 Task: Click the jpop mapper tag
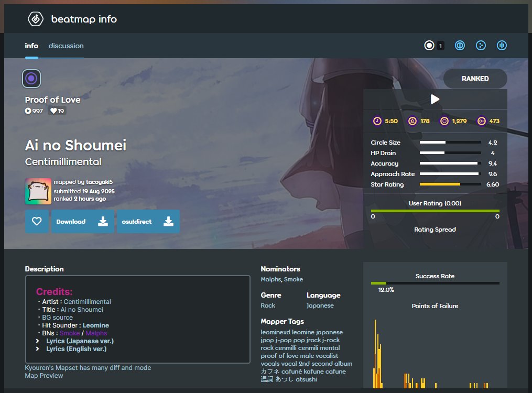[x=267, y=340]
